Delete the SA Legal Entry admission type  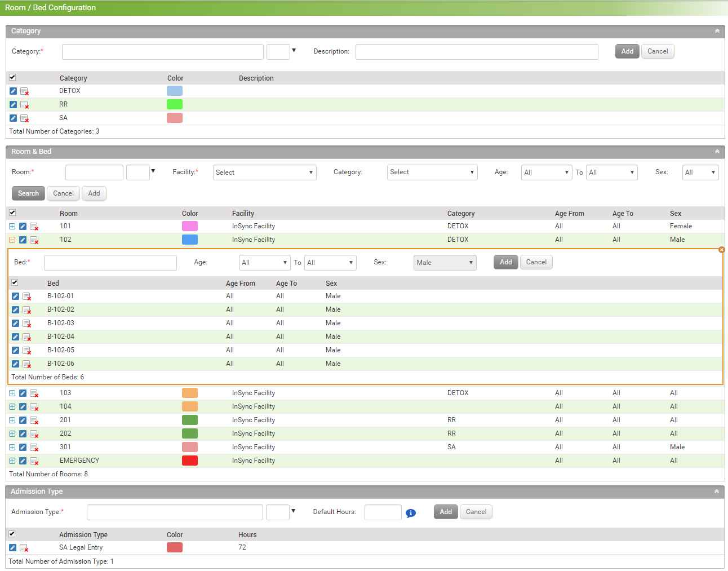pos(24,548)
